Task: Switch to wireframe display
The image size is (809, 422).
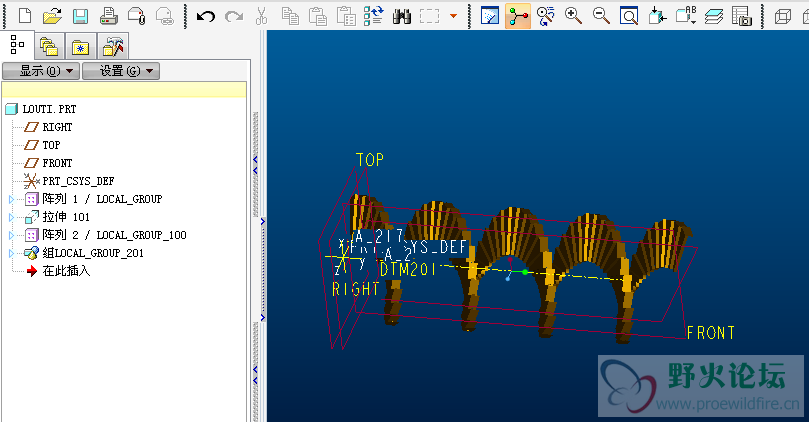Action: pyautogui.click(x=783, y=17)
